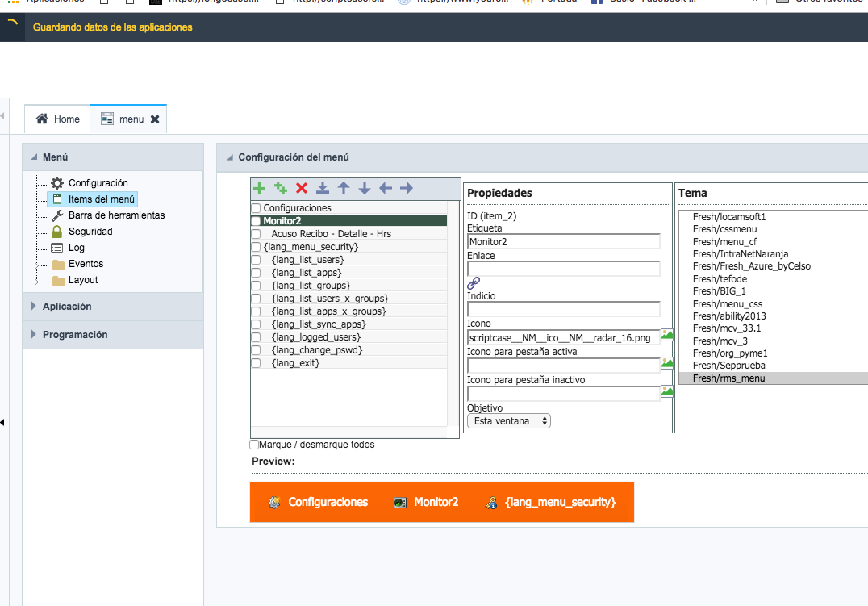Click in the Enlace input field
The image size is (868, 606).
564,269
